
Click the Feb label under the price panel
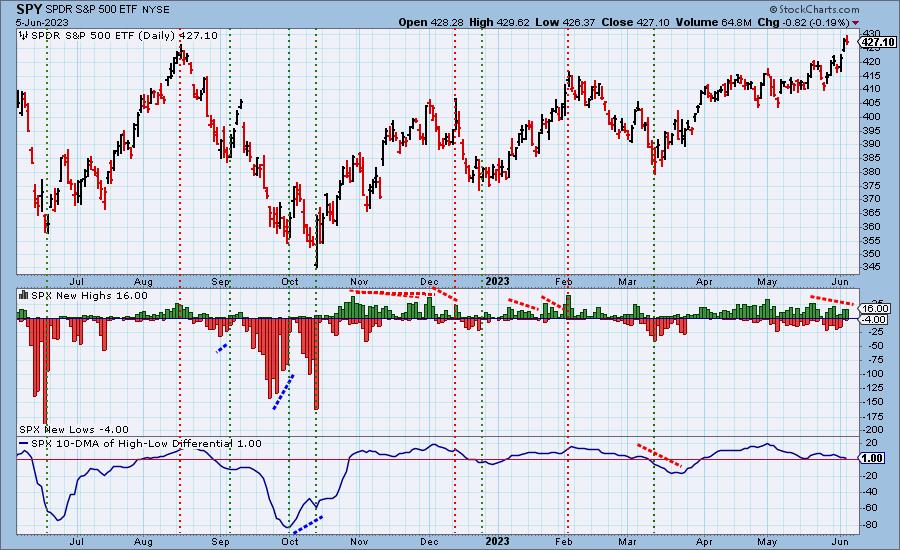[564, 281]
